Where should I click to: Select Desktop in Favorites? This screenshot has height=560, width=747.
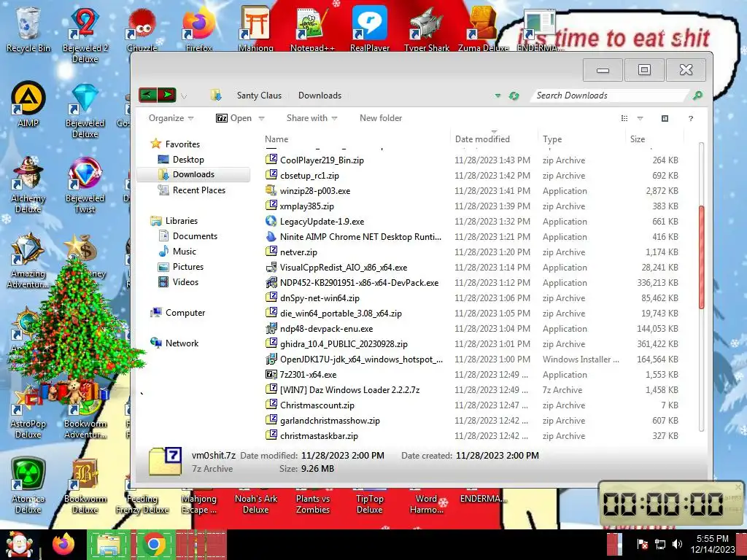pyautogui.click(x=188, y=160)
